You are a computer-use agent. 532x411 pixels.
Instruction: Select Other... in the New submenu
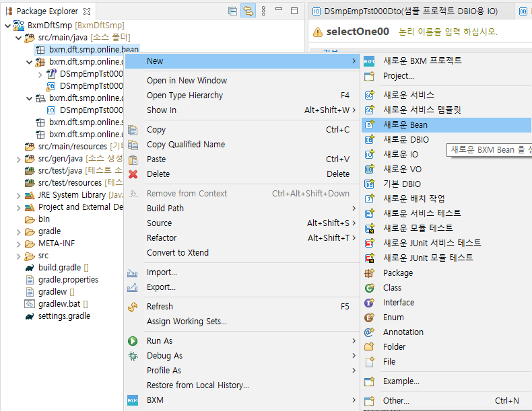pos(396,401)
